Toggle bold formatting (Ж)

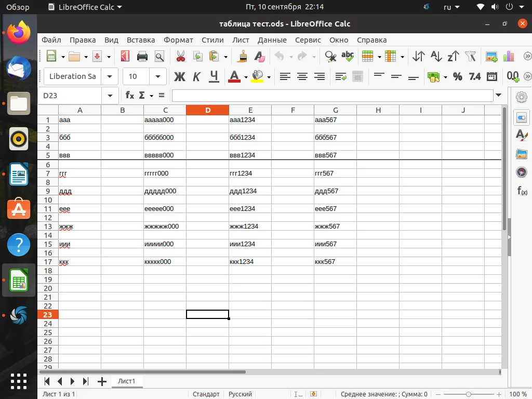pyautogui.click(x=179, y=77)
